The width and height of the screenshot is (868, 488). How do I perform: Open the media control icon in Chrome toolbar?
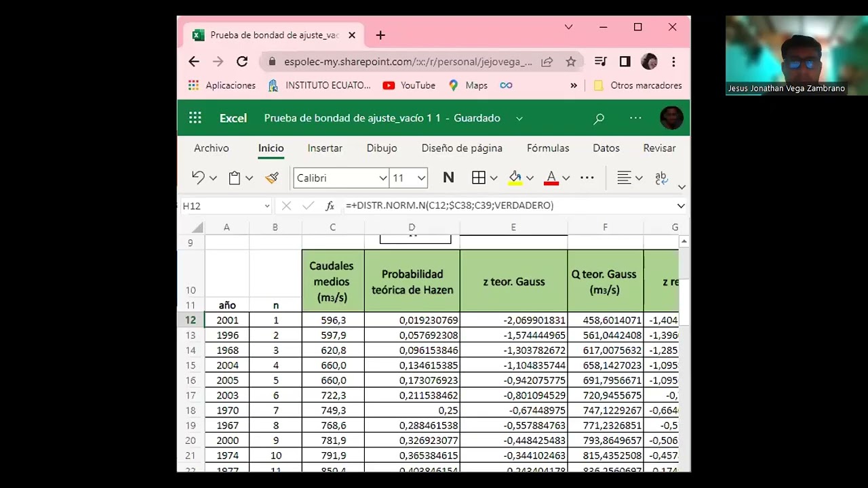click(600, 62)
